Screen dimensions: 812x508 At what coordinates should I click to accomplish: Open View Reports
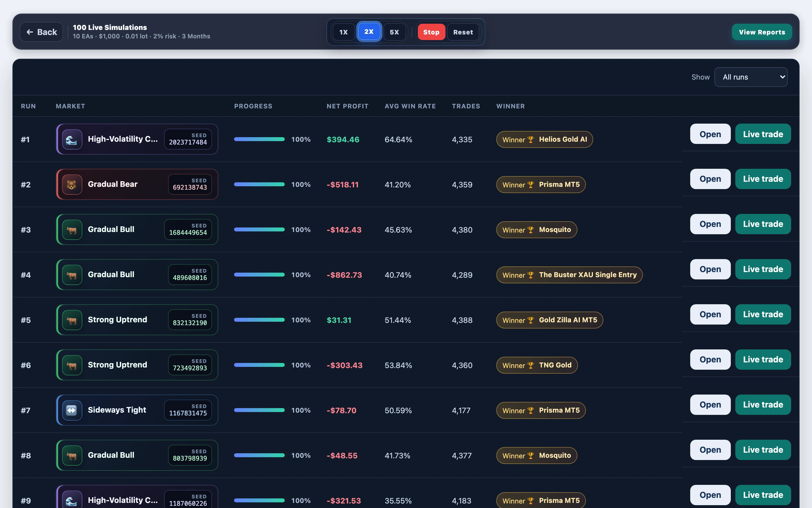tap(762, 32)
